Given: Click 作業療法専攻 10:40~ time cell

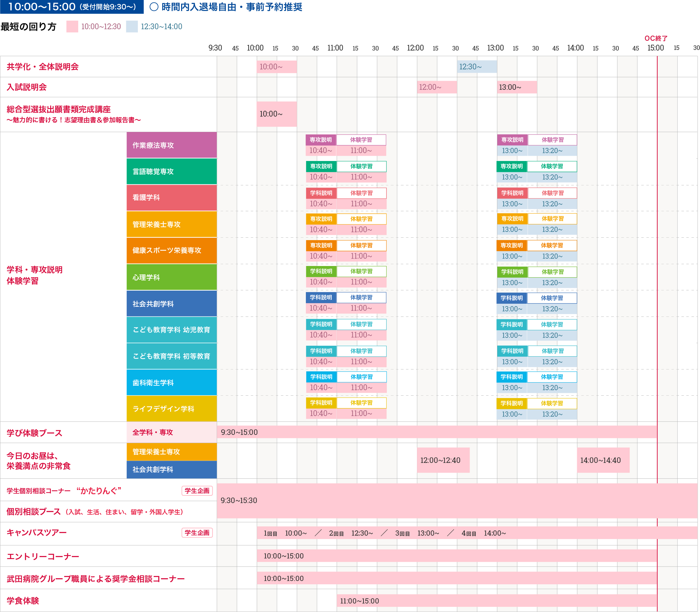Looking at the screenshot, I should click(x=321, y=150).
